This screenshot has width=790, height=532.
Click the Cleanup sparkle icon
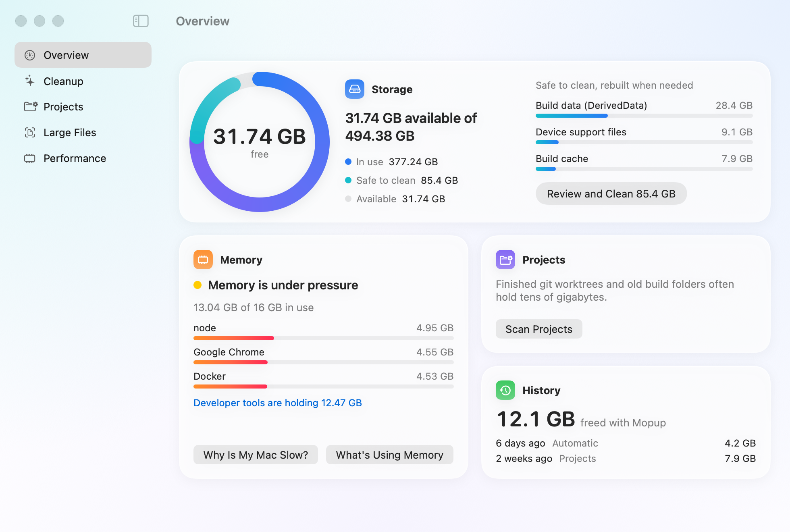(30, 81)
